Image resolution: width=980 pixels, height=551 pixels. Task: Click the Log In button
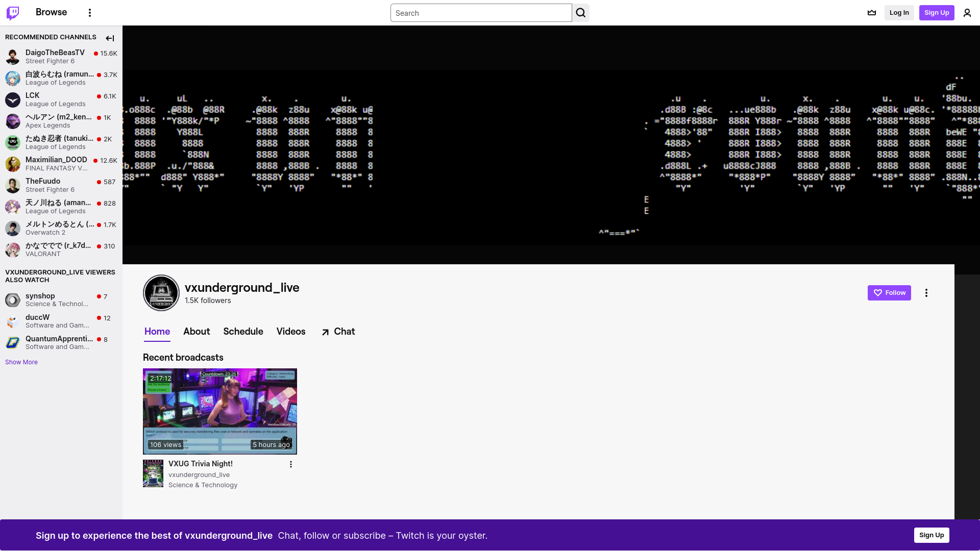(x=899, y=13)
